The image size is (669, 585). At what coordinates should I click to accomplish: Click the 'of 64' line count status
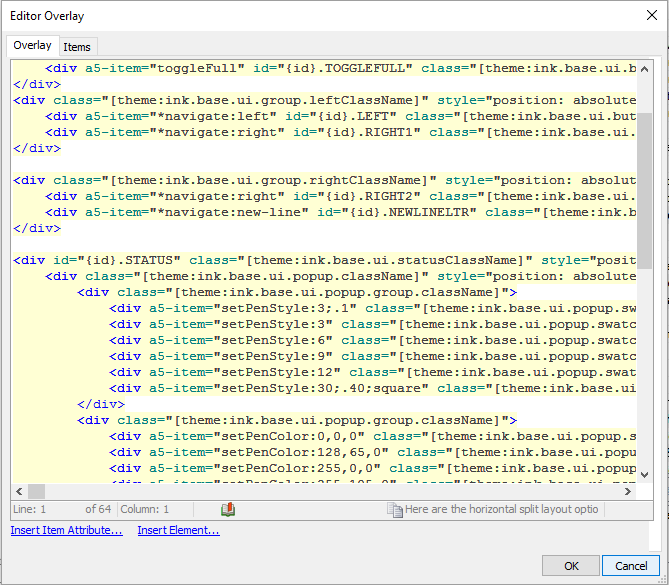click(x=98, y=509)
